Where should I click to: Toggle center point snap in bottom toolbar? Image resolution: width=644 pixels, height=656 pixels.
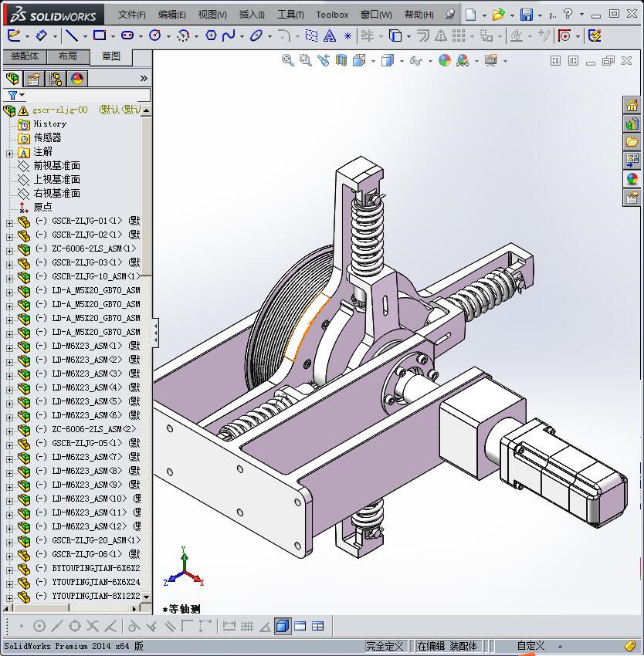click(39, 627)
